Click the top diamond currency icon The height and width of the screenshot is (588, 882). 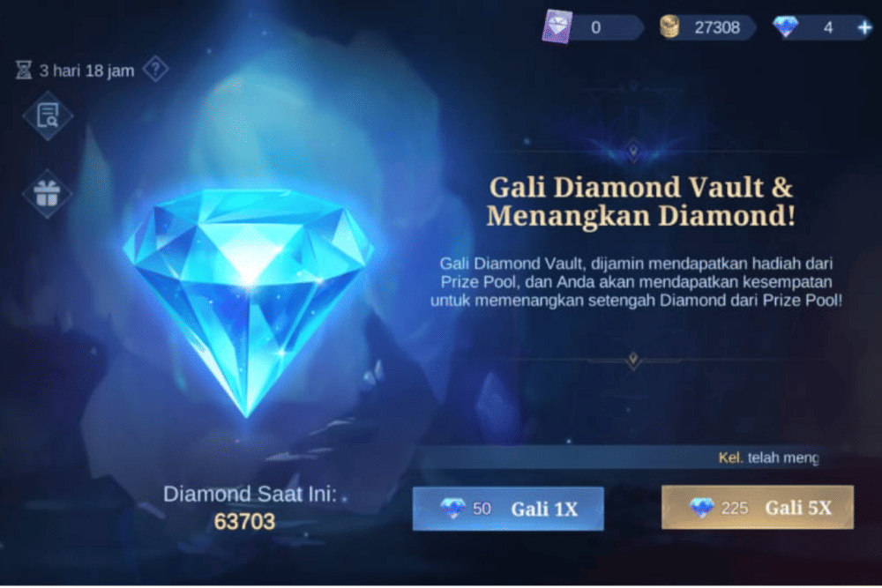tap(785, 26)
